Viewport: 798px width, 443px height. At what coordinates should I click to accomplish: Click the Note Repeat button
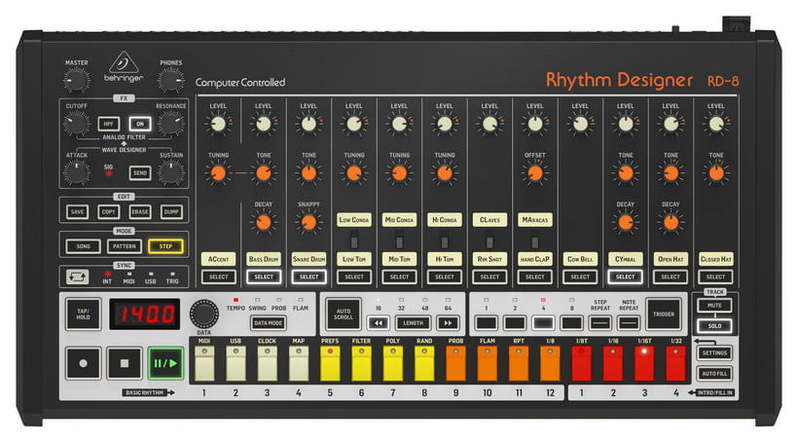coord(629,323)
